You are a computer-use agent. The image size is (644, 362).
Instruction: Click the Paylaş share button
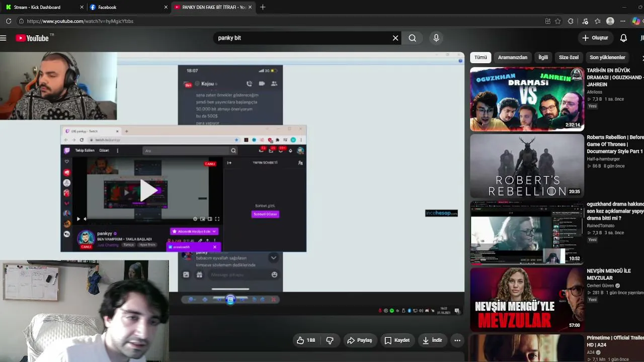coord(360,340)
